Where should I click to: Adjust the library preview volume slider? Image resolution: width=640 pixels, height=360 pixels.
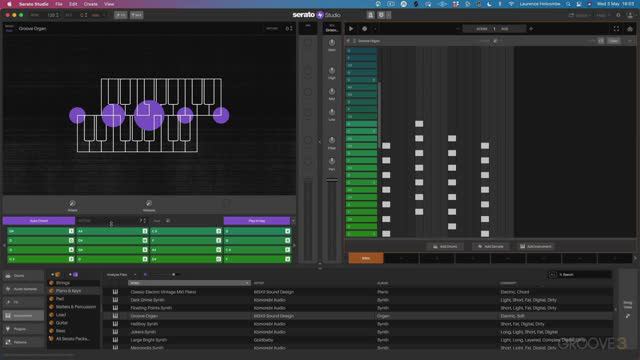click(173, 275)
